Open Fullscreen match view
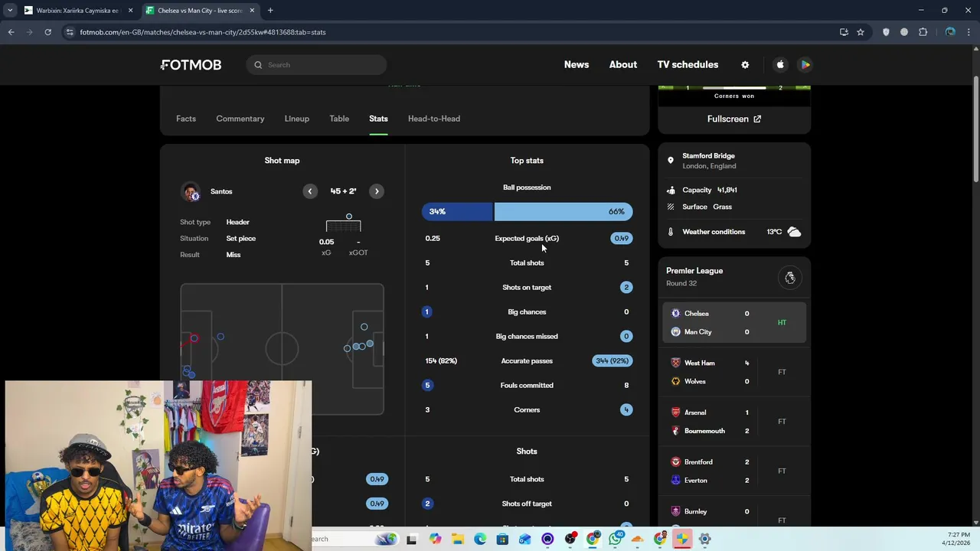This screenshot has width=980, height=551. coord(734,119)
